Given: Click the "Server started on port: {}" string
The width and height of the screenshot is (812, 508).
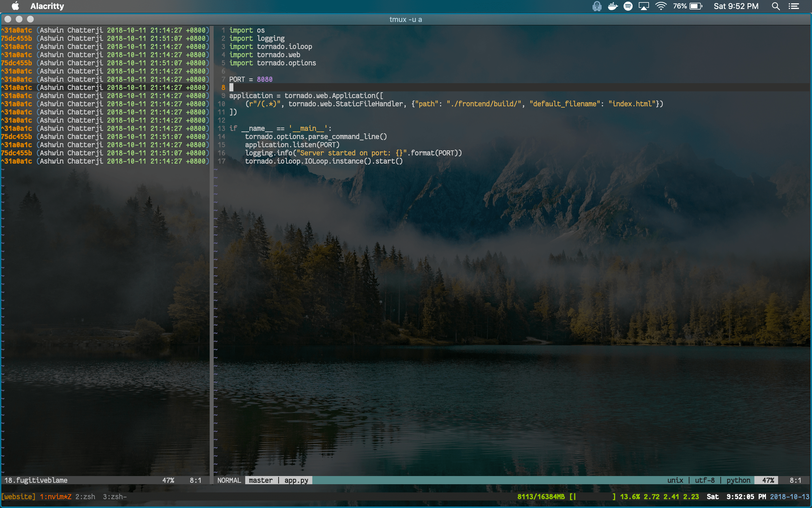Looking at the screenshot, I should (352, 153).
